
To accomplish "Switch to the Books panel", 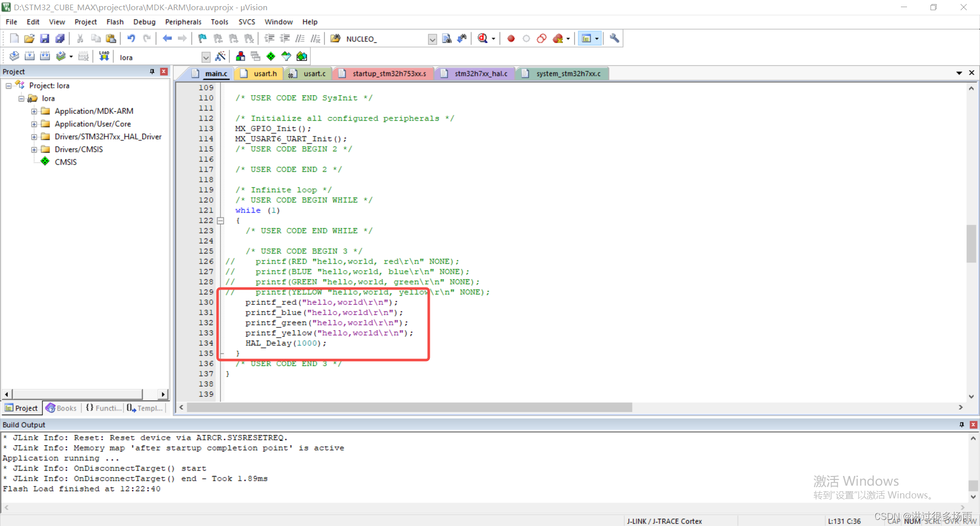I will (61, 408).
